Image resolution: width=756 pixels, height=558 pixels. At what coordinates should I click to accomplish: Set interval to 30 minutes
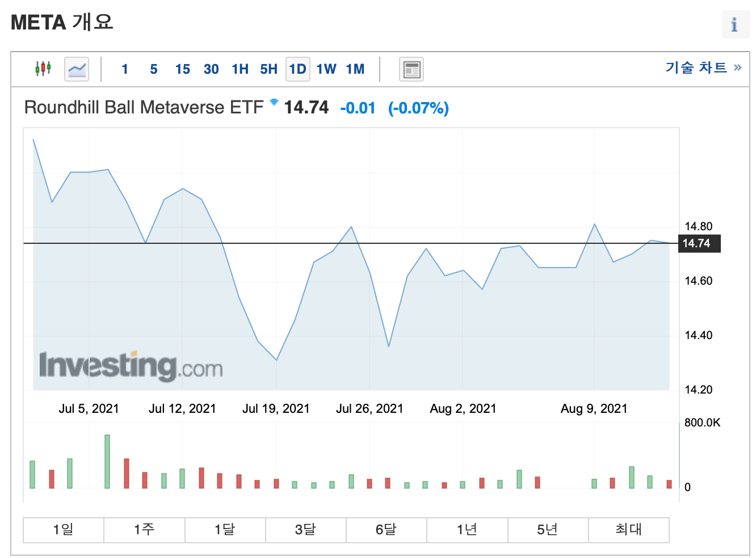[x=211, y=69]
